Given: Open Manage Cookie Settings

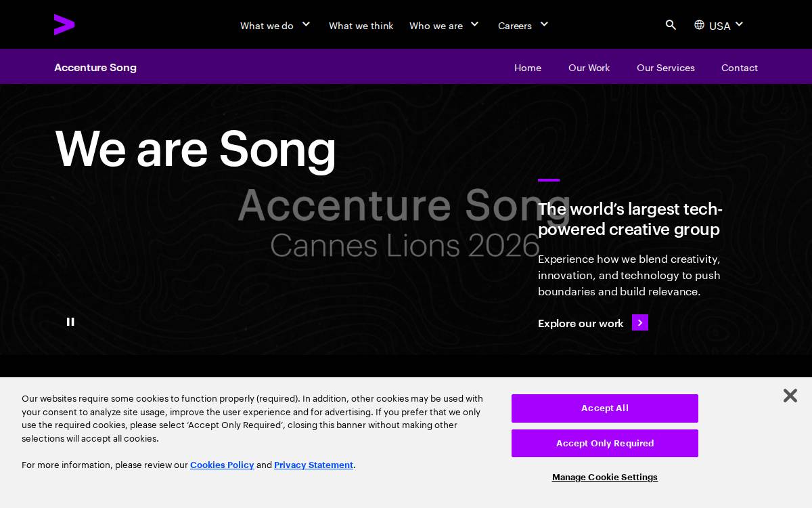Looking at the screenshot, I should (x=605, y=478).
